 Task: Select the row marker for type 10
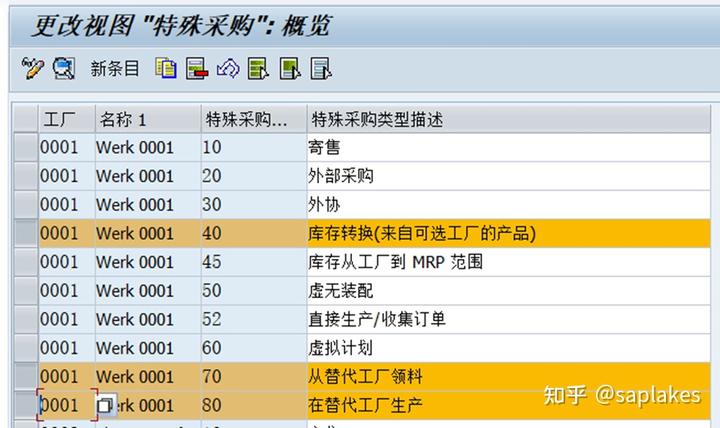[x=25, y=147]
